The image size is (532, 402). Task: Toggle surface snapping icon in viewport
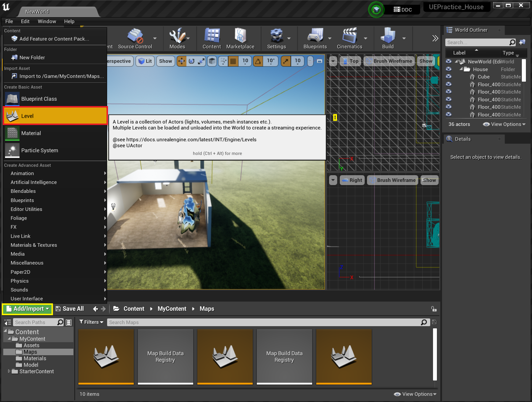[x=223, y=61]
